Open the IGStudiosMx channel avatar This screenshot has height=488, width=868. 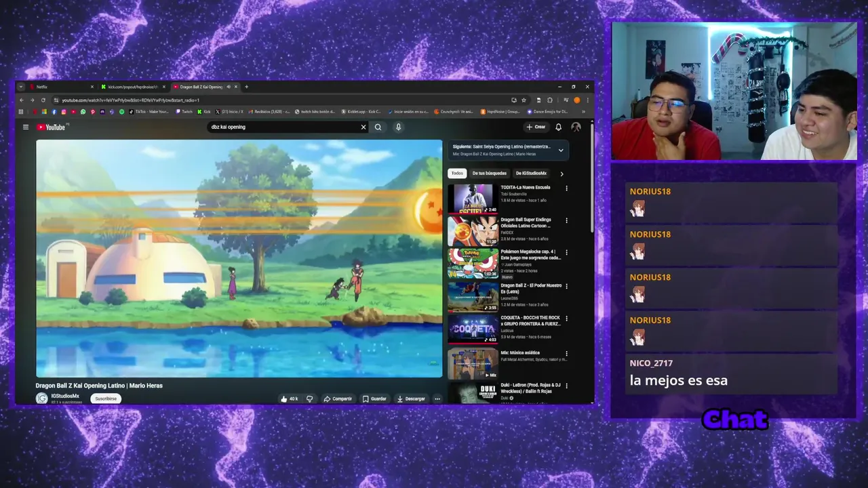42,399
